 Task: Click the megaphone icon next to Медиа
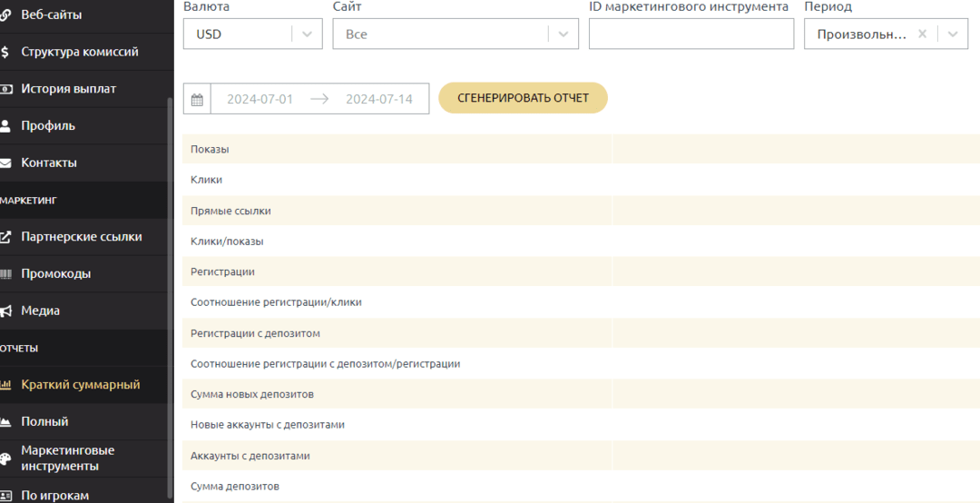(5, 311)
